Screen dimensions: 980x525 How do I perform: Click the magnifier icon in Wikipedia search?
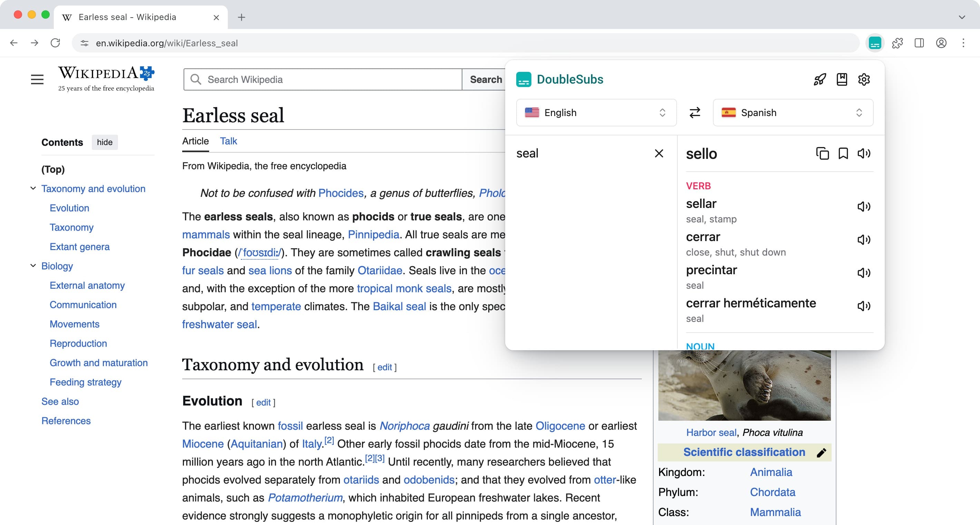click(x=196, y=79)
